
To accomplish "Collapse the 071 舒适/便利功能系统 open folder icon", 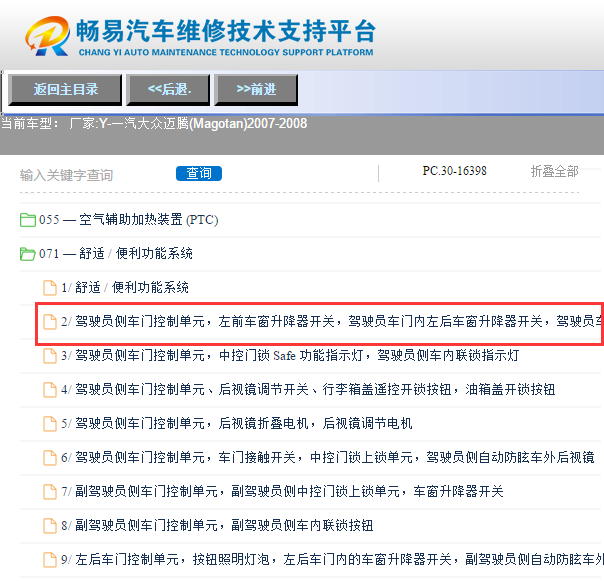I will click(27, 254).
